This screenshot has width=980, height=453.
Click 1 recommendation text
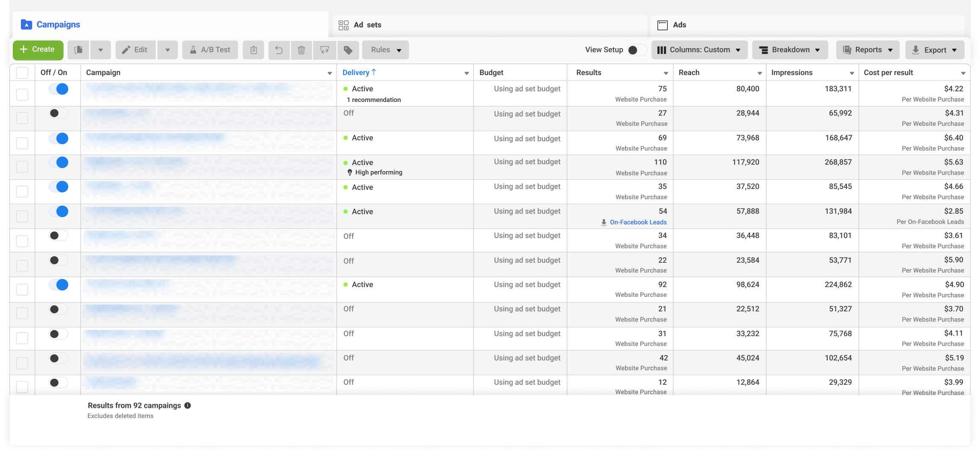(374, 100)
